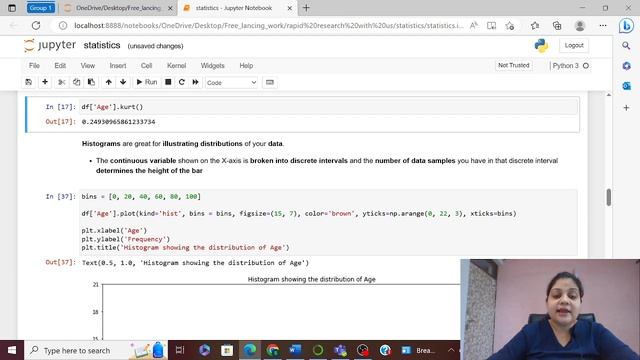This screenshot has height=360, width=640.
Task: Open Bing chat sidebar icon
Action: tap(626, 25)
